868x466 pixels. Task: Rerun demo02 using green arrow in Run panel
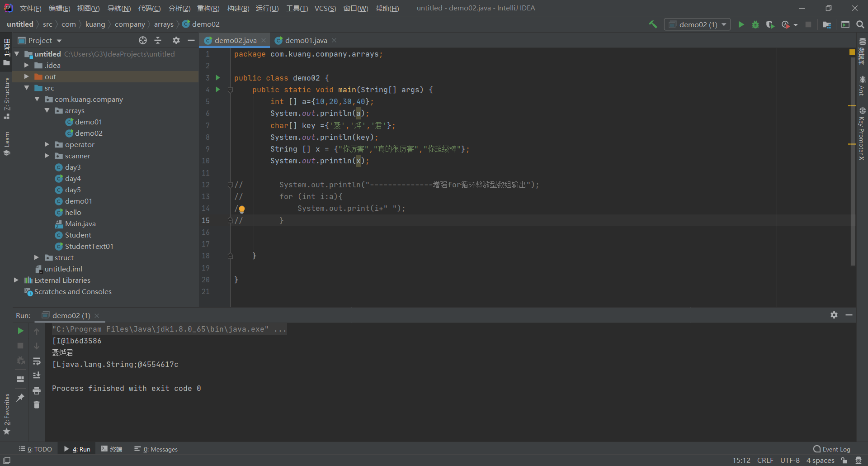(x=20, y=331)
